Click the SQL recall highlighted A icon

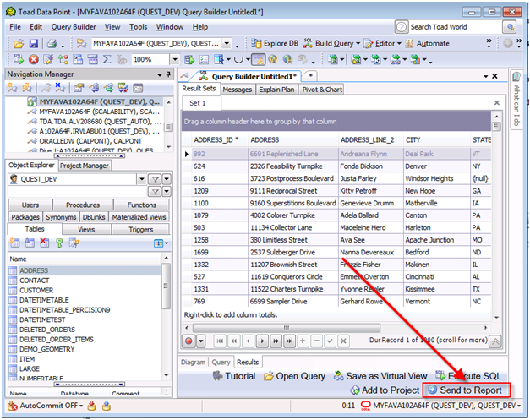pos(259,60)
